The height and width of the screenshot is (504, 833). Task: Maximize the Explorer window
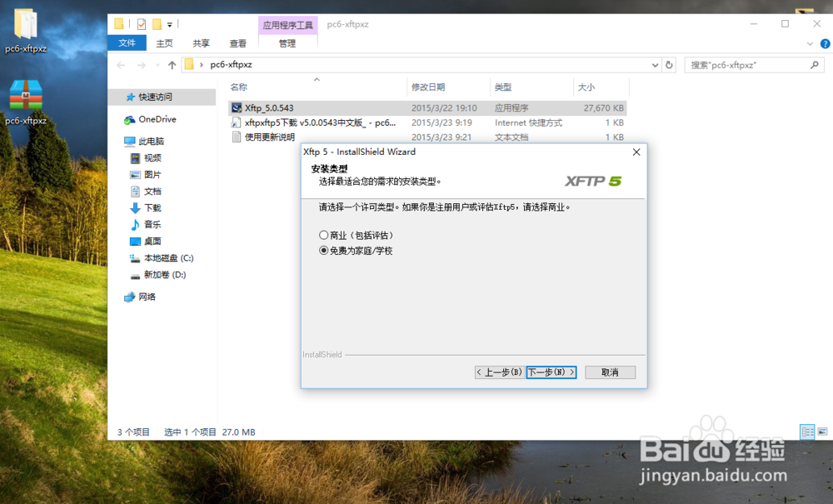point(786,24)
